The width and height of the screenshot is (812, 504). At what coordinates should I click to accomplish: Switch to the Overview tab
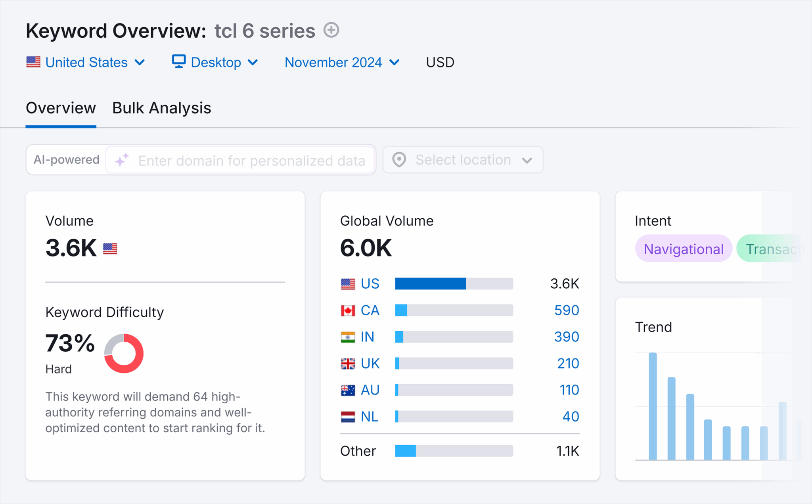coord(61,108)
